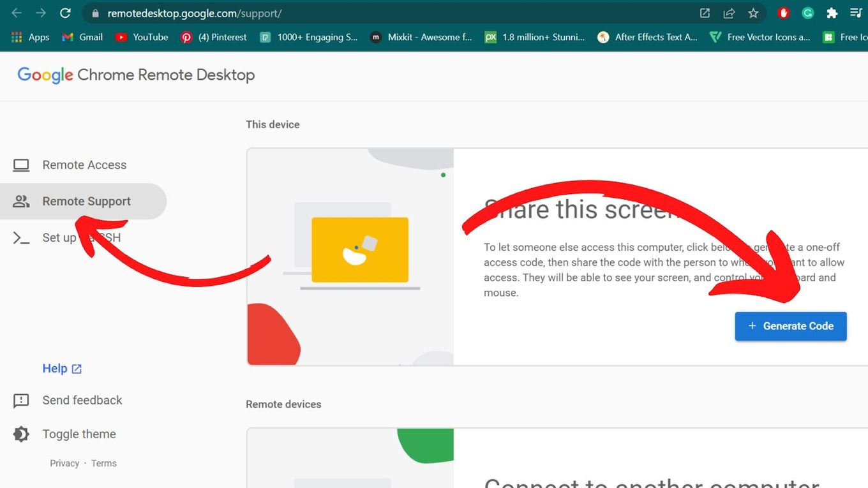The width and height of the screenshot is (868, 488).
Task: Click the Google Chrome Remote Desktop logo
Action: pyautogui.click(x=136, y=75)
